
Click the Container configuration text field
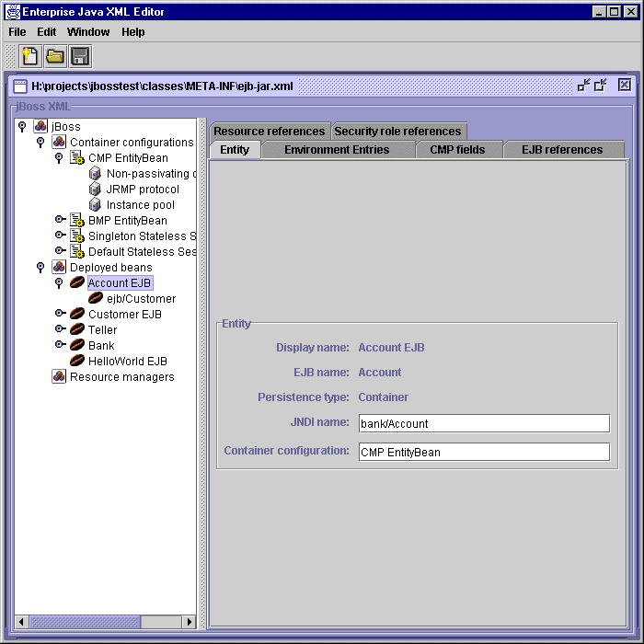click(483, 452)
